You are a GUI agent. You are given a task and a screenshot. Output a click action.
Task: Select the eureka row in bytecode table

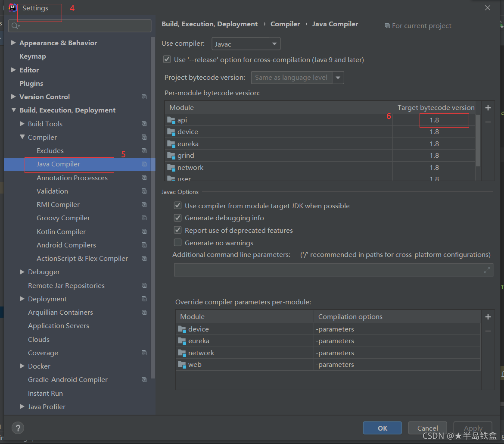tap(320, 144)
